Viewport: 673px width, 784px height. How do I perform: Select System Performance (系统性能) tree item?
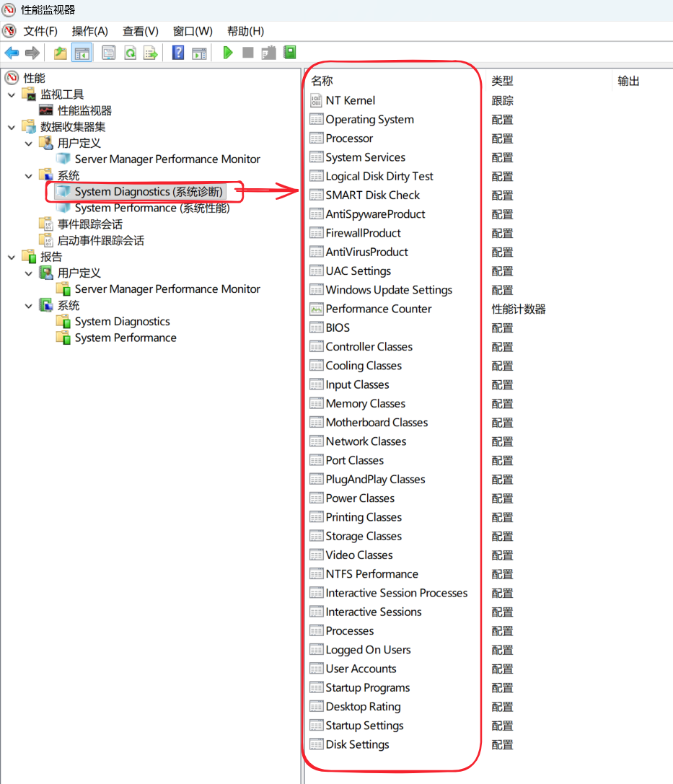pyautogui.click(x=152, y=208)
